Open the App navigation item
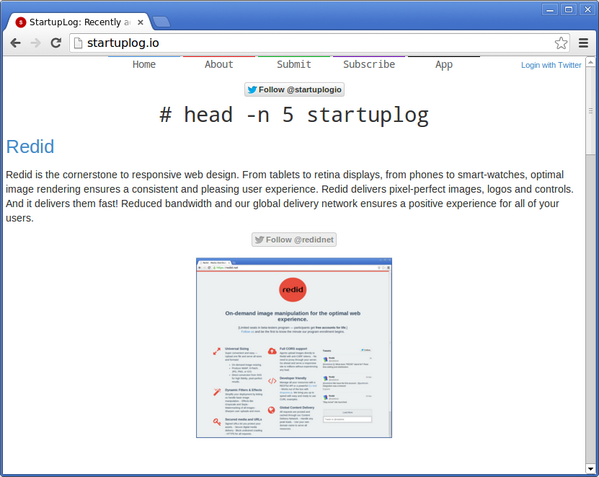 444,64
